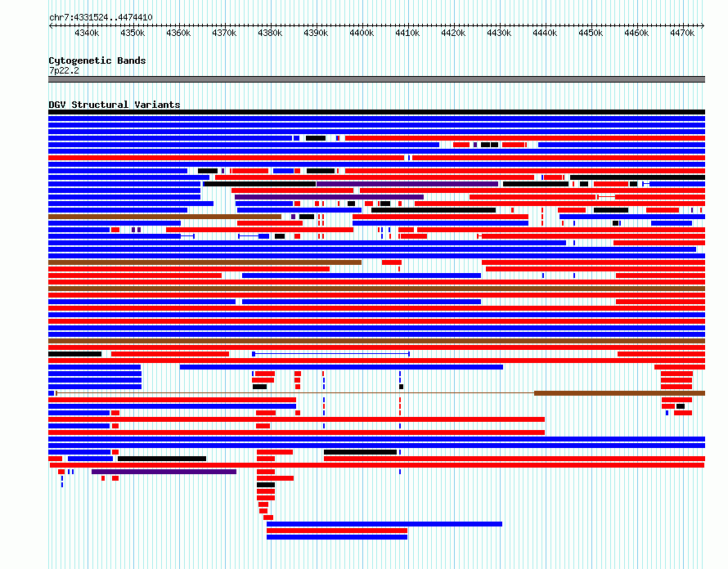Select the 4420k scale marker

453,33
